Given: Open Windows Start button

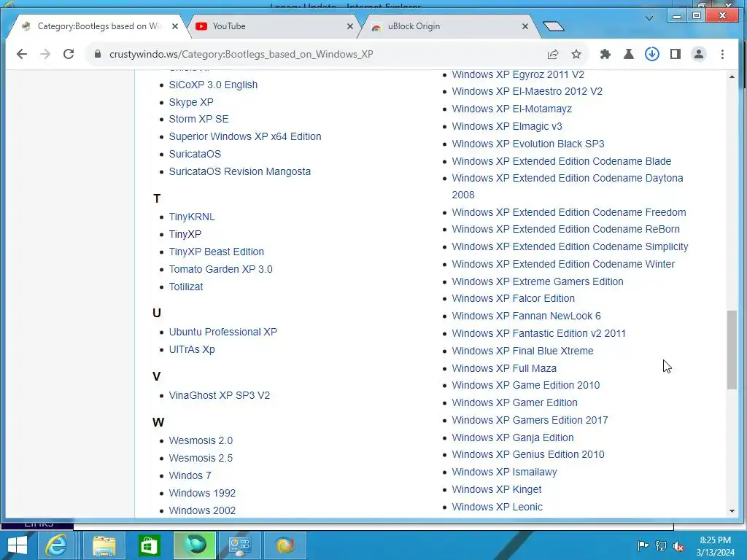Looking at the screenshot, I should [x=18, y=545].
